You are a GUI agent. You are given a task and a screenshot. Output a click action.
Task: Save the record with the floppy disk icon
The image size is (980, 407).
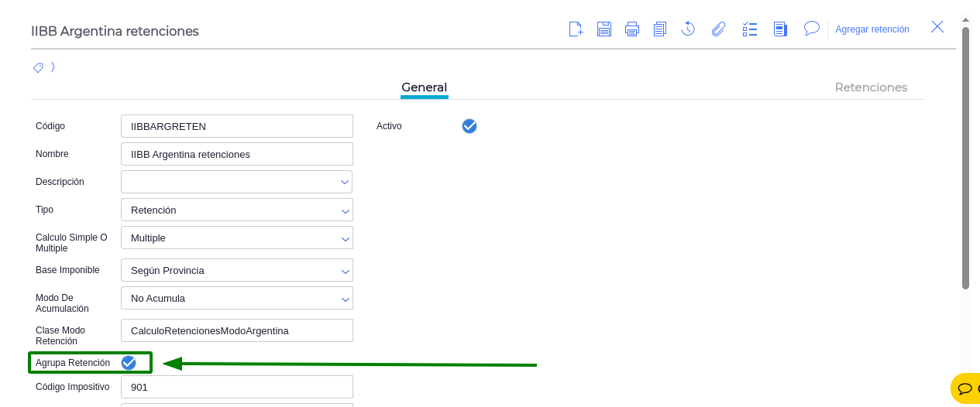[x=604, y=29]
